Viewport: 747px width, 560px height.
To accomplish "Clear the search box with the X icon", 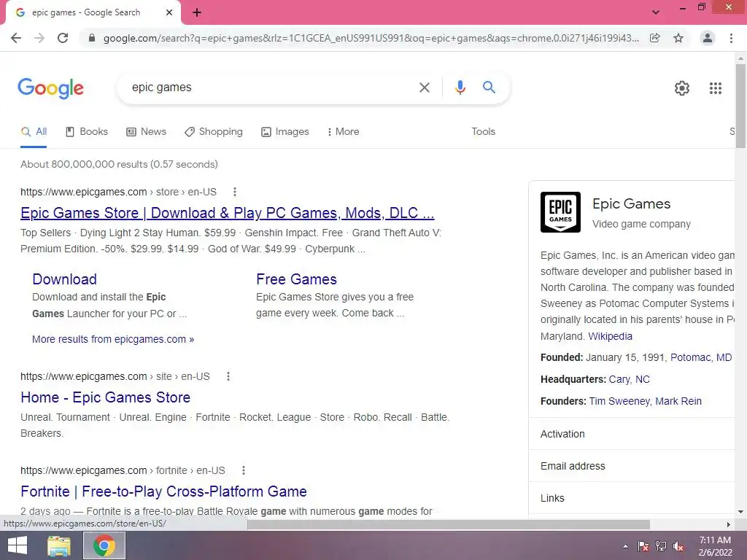I will [x=424, y=87].
